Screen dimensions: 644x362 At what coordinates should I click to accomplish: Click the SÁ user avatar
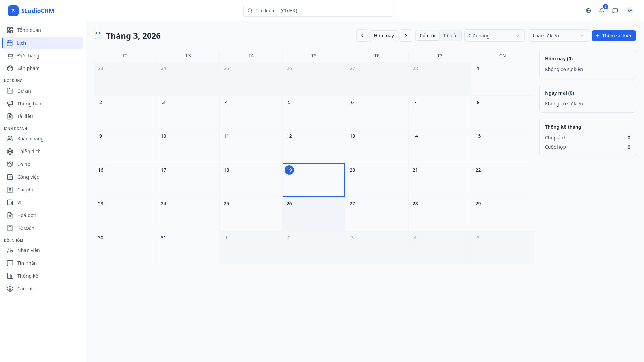tap(630, 11)
